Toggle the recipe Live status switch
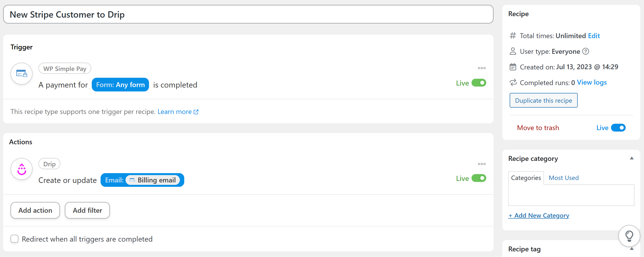The height and width of the screenshot is (257, 644). tap(618, 128)
